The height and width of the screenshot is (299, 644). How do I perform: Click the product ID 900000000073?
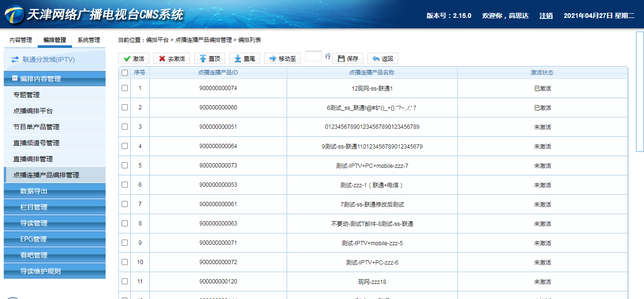(218, 166)
